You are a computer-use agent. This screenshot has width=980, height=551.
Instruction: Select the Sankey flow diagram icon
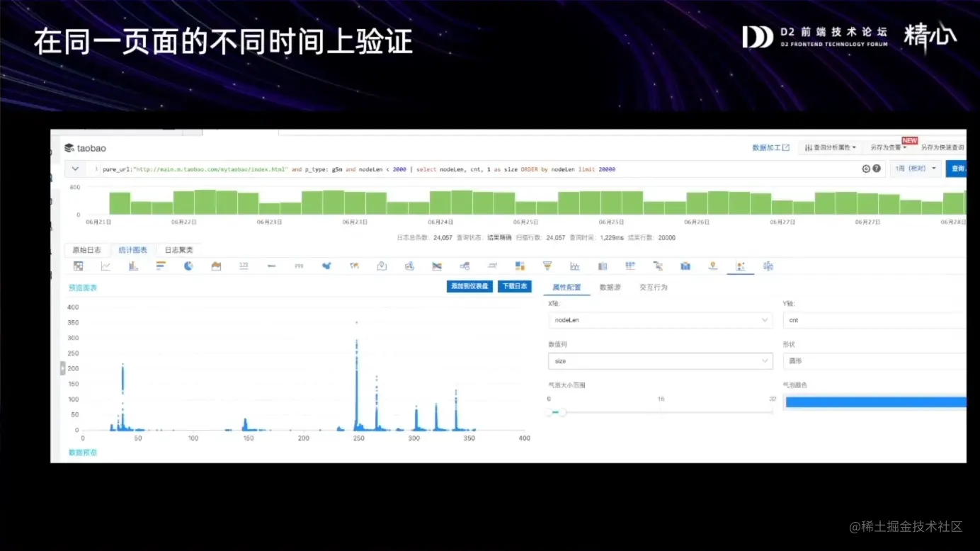click(437, 266)
